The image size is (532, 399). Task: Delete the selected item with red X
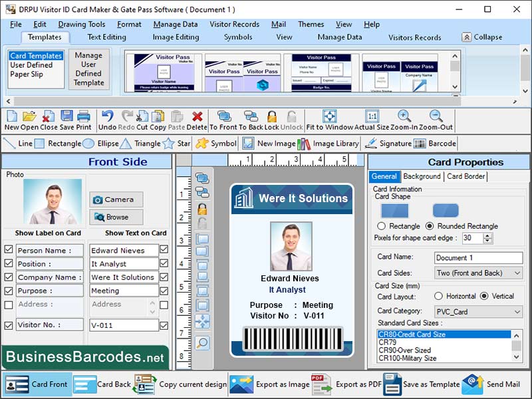(x=197, y=116)
